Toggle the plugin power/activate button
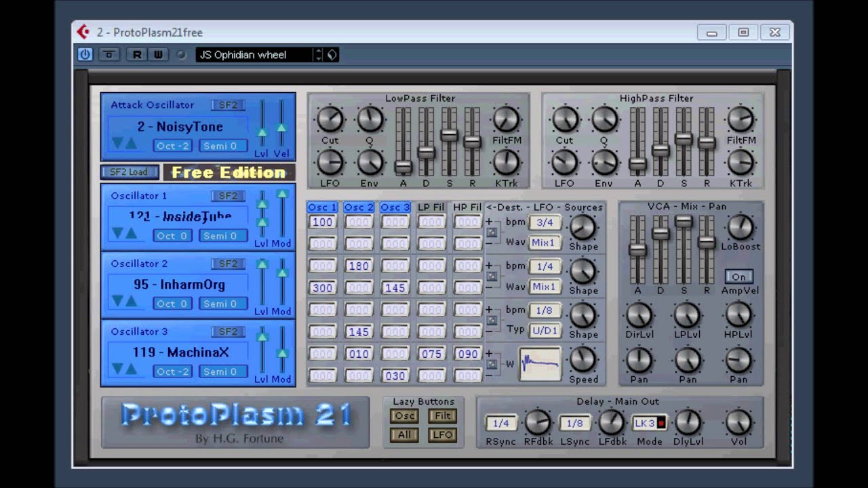868x488 pixels. point(85,55)
